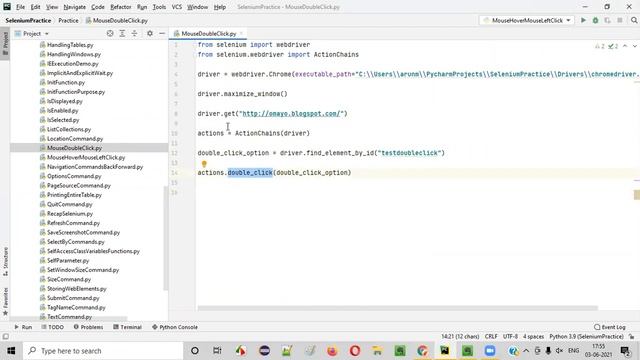Open the Tools menu
The height and width of the screenshot is (360, 640).
pos(159,7)
